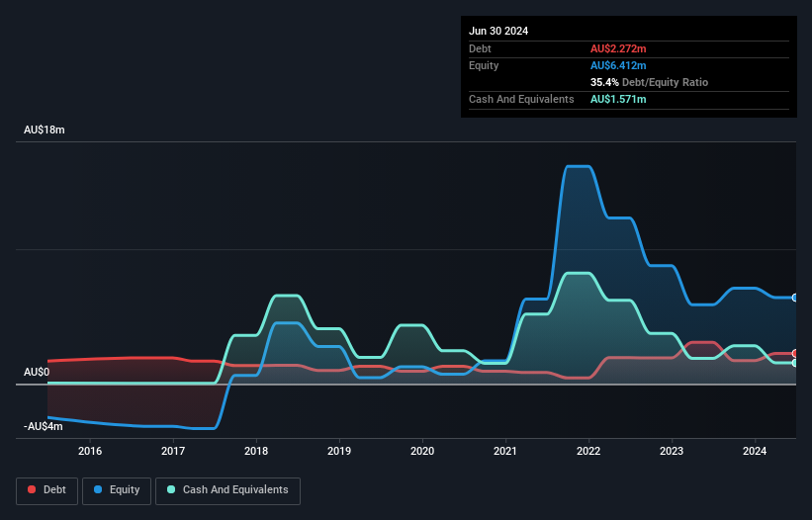Click the AU$2.272m debt value
812x520 pixels.
pos(618,48)
